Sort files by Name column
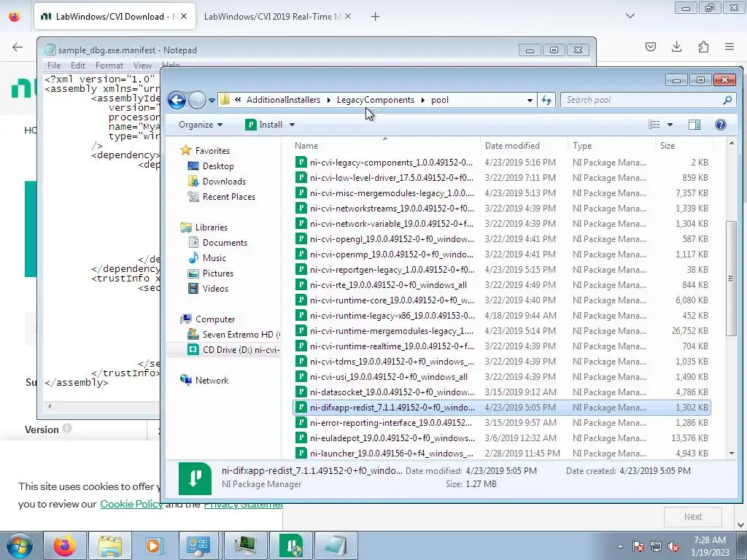747x560 pixels. [x=386, y=146]
